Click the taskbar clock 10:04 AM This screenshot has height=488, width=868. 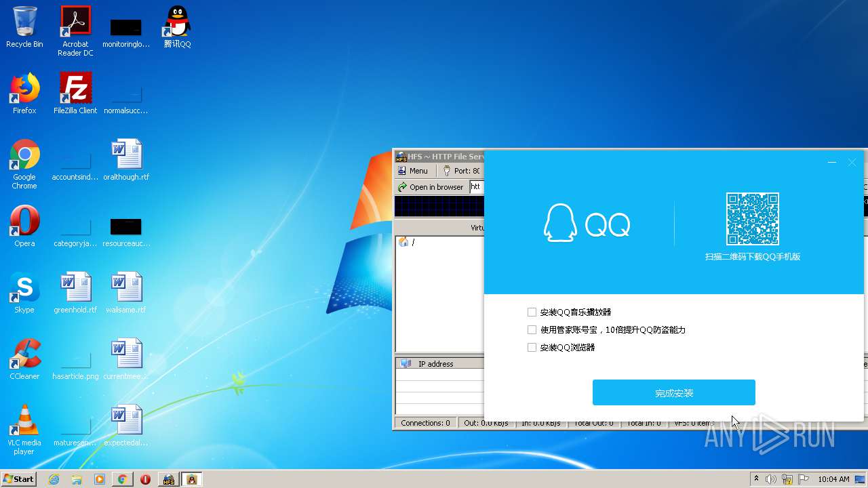[x=833, y=479]
